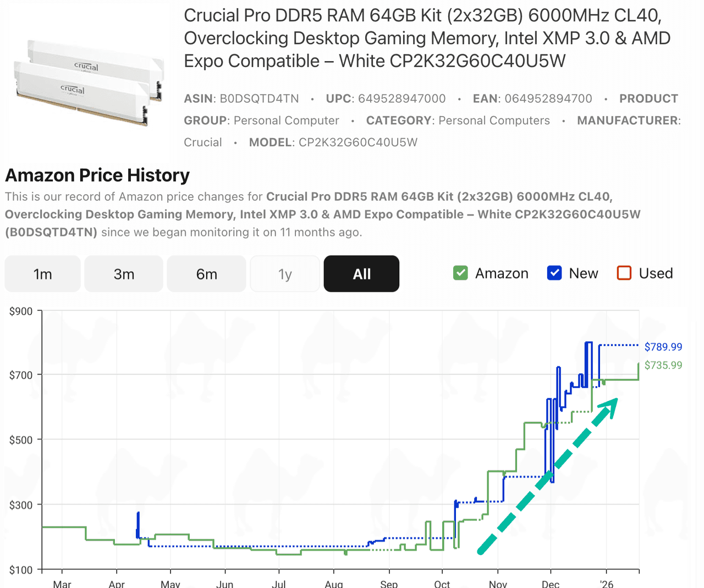Click the Dec marker on the x-axis
704x588 pixels.
point(551,583)
